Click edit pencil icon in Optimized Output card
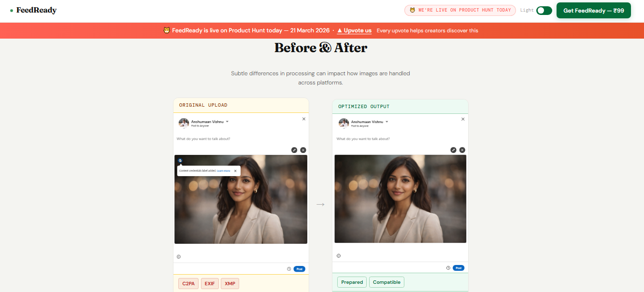The image size is (644, 292). (453, 150)
